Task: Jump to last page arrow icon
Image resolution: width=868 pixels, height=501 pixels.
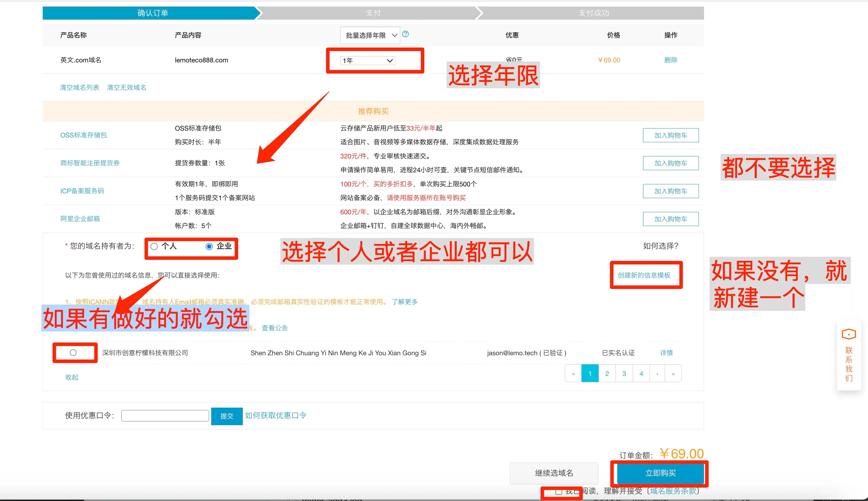Action: point(673,374)
